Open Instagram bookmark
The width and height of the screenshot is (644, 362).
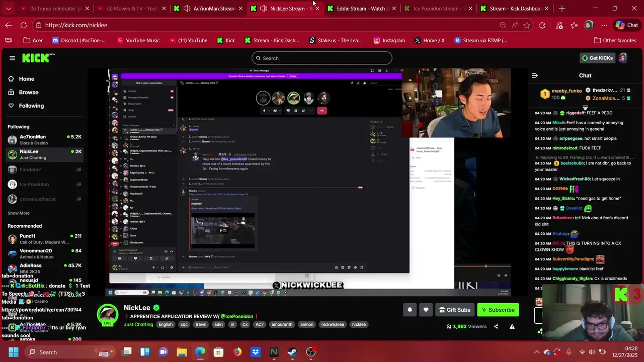tap(389, 40)
